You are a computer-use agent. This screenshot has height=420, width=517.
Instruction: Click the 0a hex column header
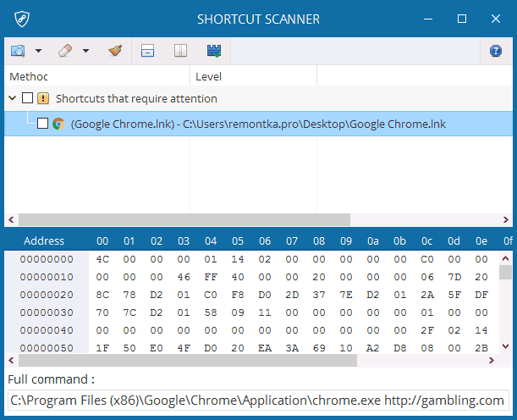[x=373, y=241]
